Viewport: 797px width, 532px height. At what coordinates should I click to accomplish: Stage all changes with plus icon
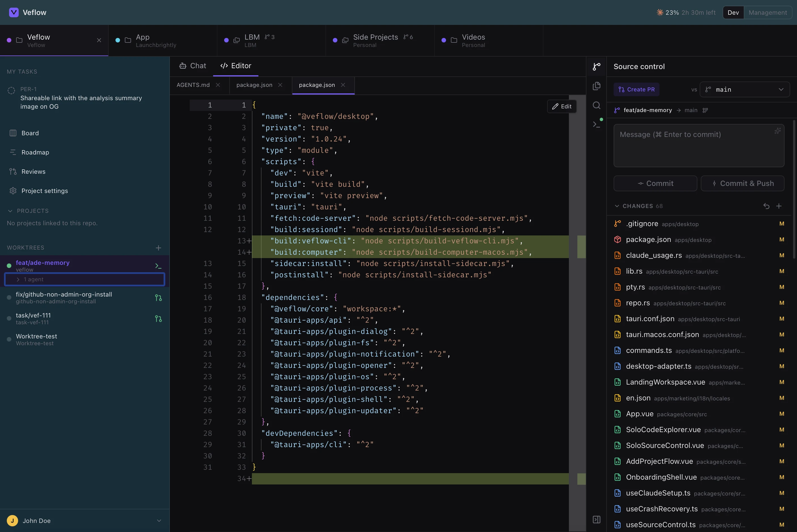point(779,206)
